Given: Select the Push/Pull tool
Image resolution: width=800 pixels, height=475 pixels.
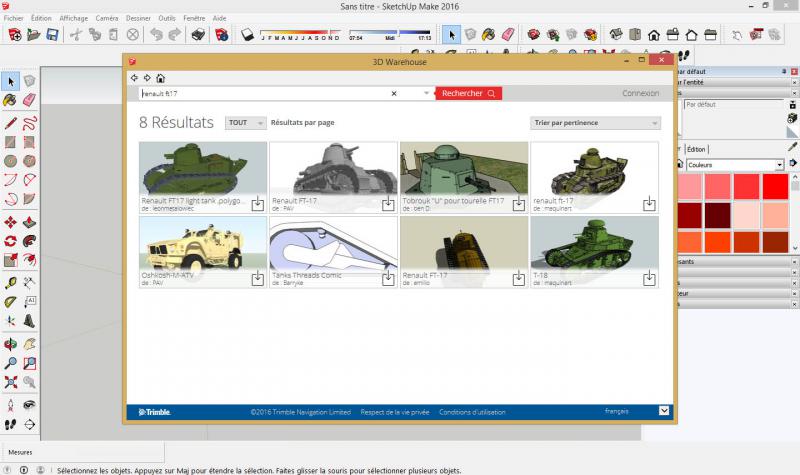Looking at the screenshot, I should click(30, 222).
